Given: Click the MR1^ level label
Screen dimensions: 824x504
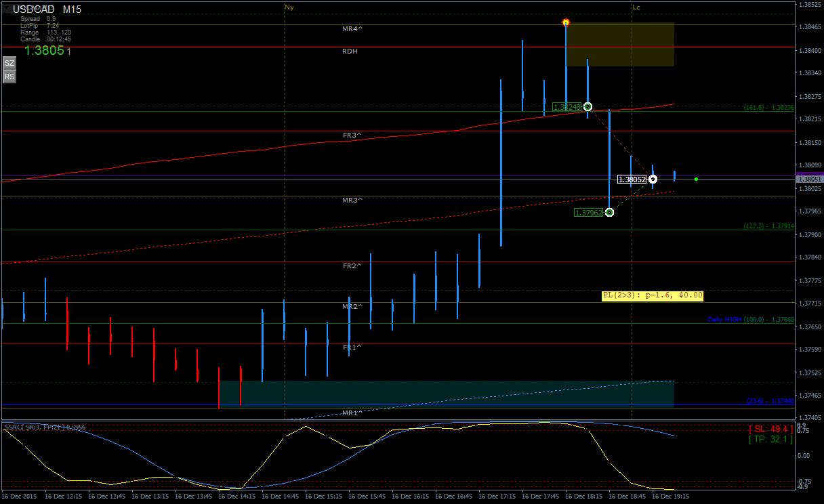Looking at the screenshot, I should tap(352, 413).
